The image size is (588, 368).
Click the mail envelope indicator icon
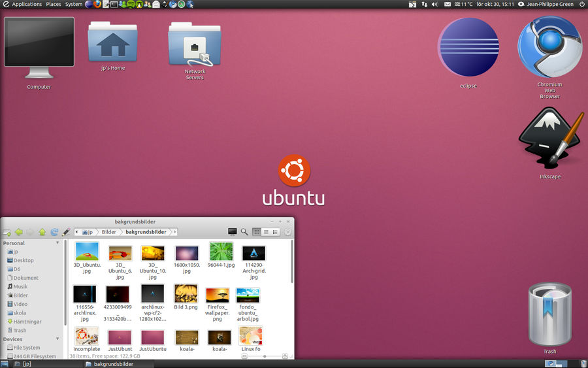point(448,4)
